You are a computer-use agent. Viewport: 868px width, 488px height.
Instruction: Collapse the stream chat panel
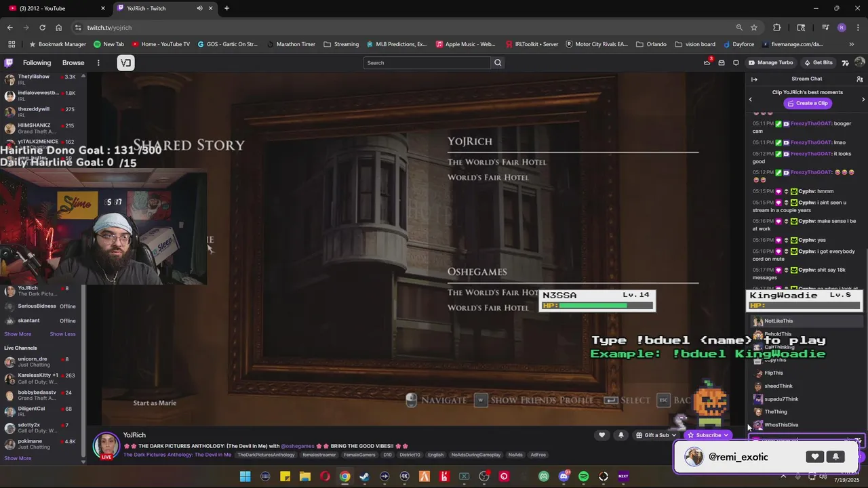point(754,79)
